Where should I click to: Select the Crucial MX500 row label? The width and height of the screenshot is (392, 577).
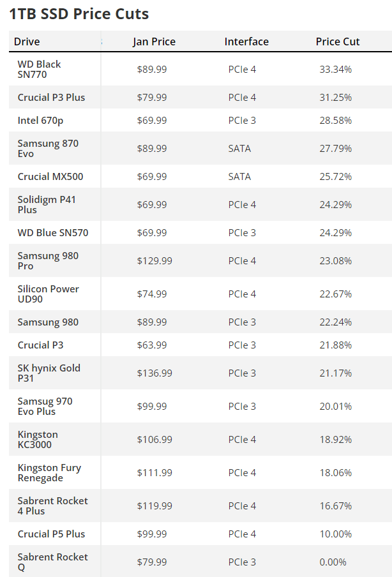pyautogui.click(x=50, y=177)
